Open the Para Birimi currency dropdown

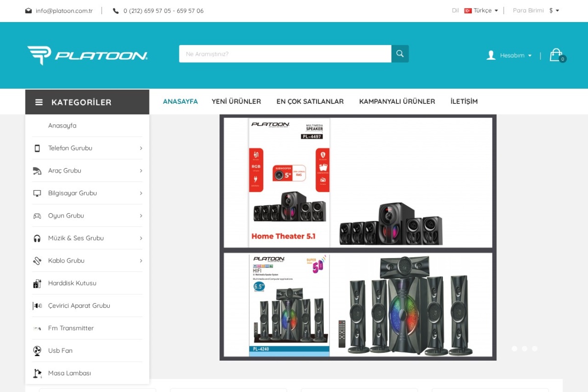554,10
